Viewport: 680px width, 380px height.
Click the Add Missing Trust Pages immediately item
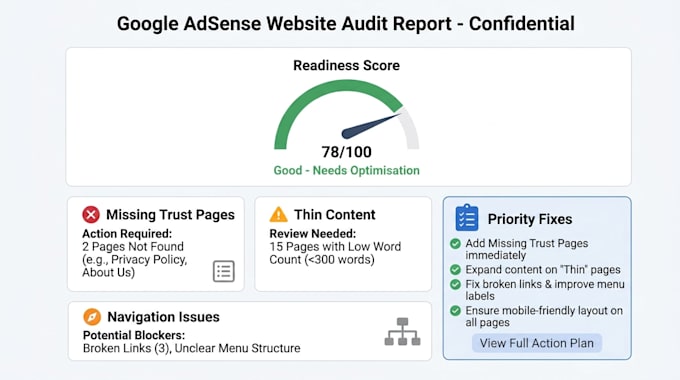(526, 249)
